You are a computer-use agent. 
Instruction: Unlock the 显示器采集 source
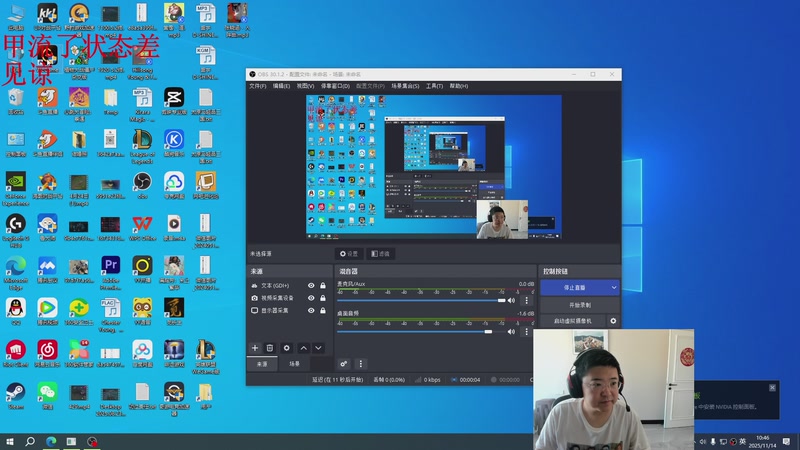point(323,310)
